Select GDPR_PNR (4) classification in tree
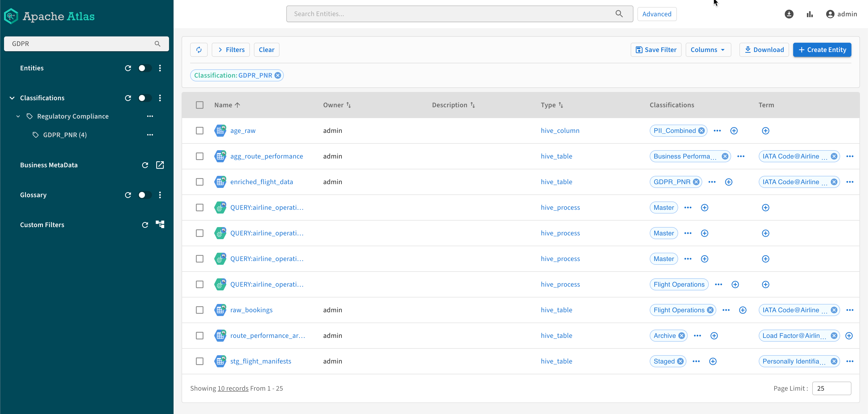Screen dimensions: 868x414 (x=65, y=135)
